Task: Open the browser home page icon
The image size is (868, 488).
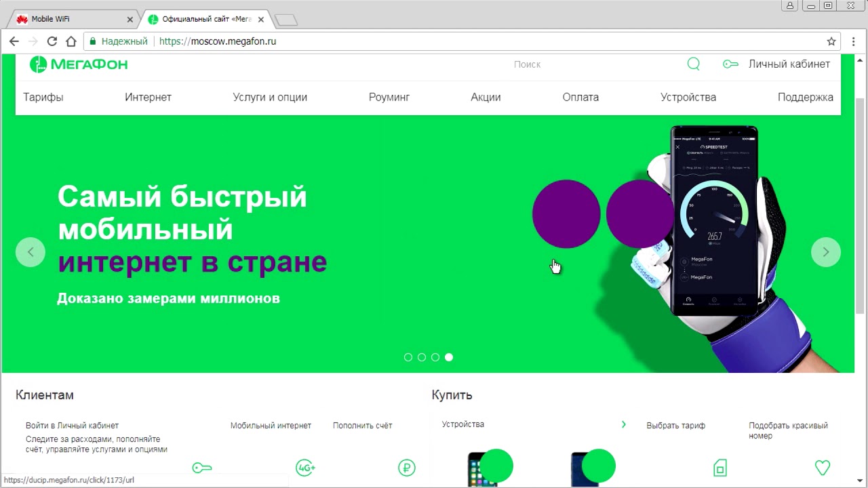Action: click(71, 41)
